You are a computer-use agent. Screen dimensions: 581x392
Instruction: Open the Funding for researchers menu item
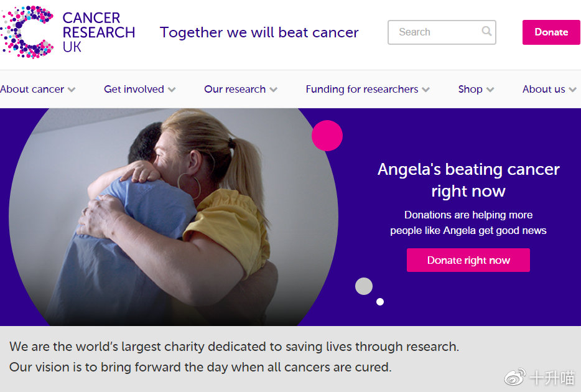click(362, 90)
